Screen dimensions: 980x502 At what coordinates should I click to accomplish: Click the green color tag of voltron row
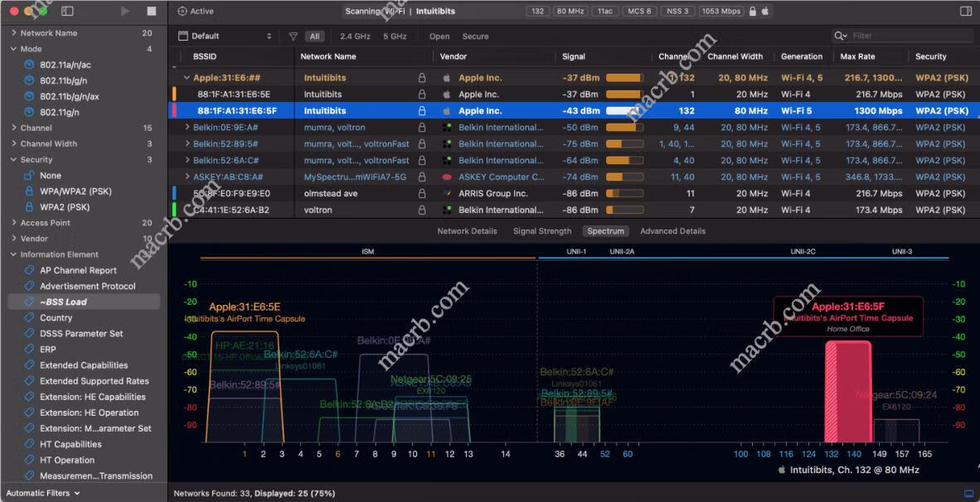pos(174,210)
